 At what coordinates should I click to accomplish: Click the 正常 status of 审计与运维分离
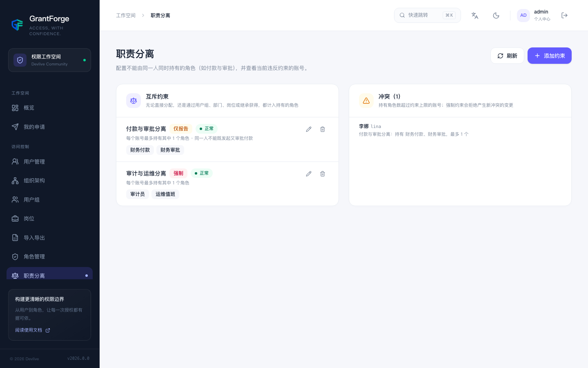click(202, 173)
